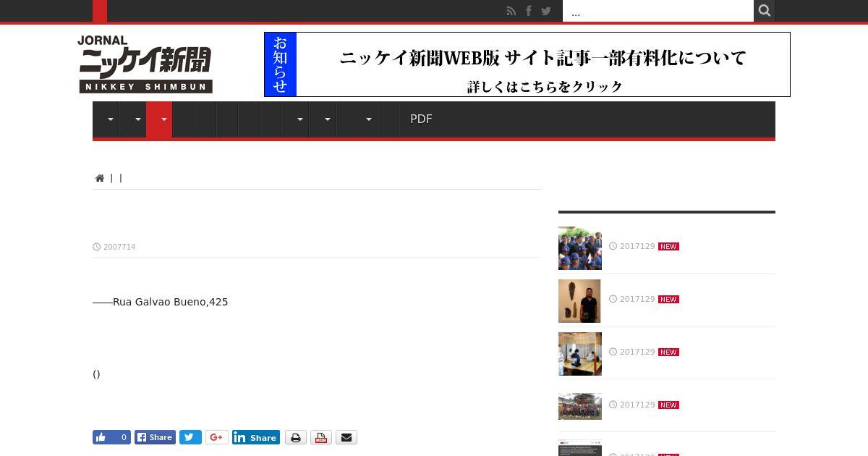Click the Nikkey Shimbun logo

point(145,64)
